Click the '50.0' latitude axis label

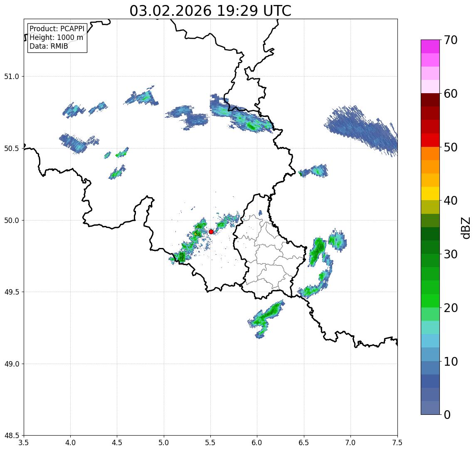(x=12, y=221)
